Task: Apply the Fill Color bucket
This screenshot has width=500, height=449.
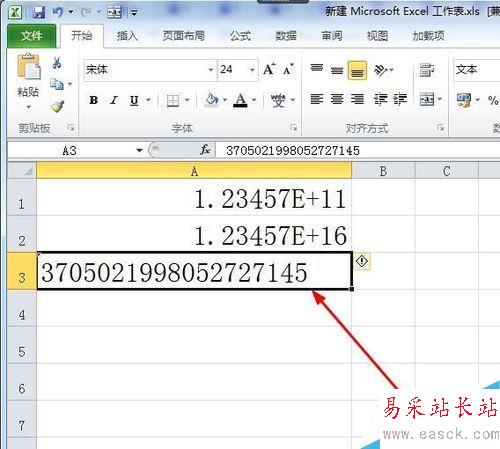Action: (212, 100)
